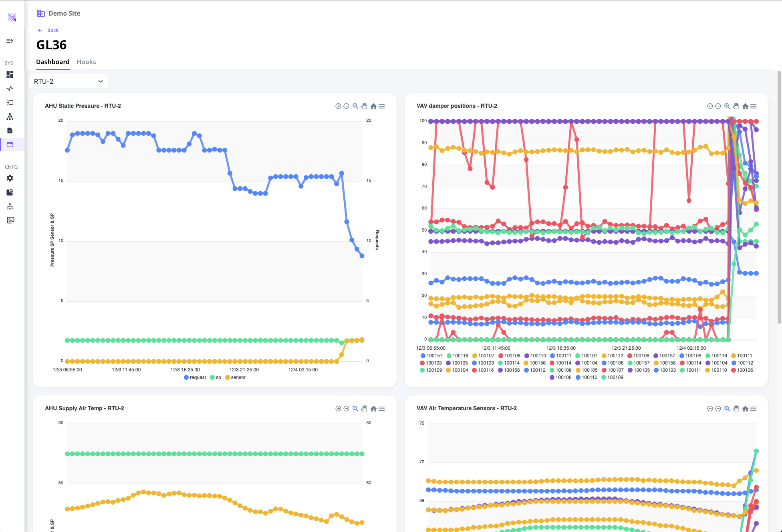
Task: Open the document file icon in sidebar
Action: click(10, 131)
